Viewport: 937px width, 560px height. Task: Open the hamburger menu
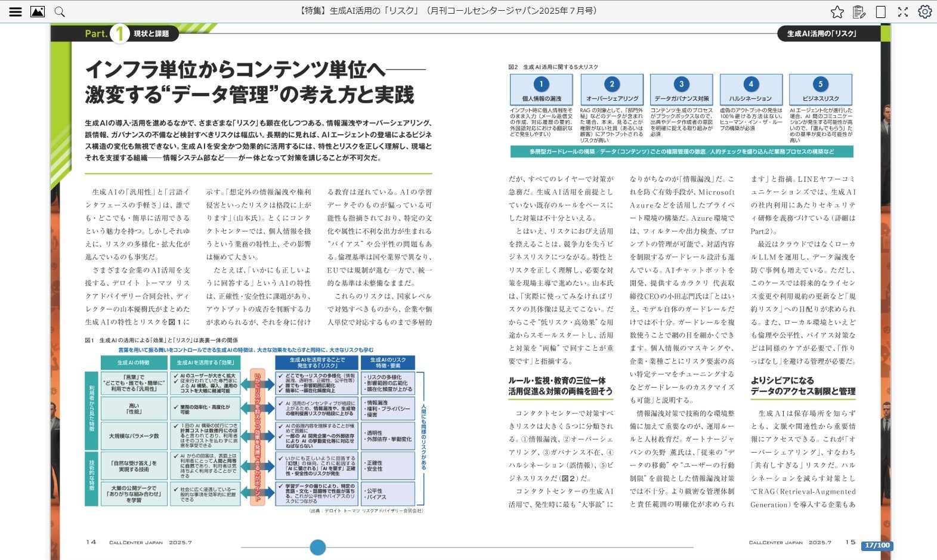(x=16, y=11)
